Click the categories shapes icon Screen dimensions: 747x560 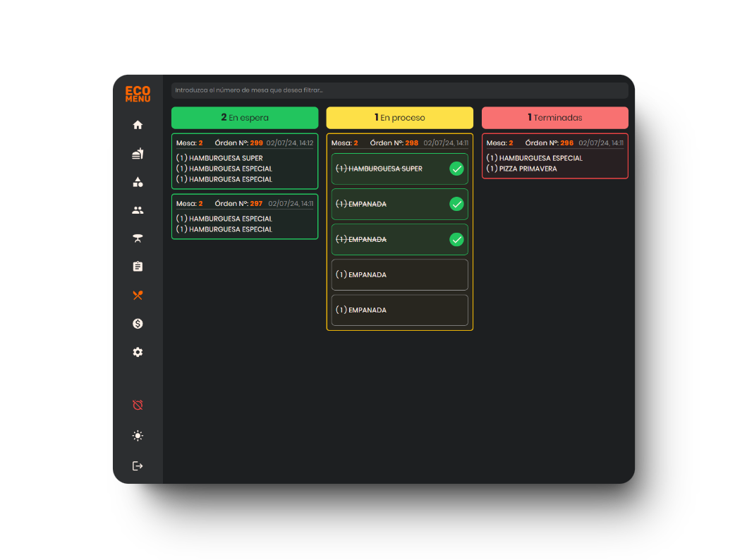click(138, 182)
